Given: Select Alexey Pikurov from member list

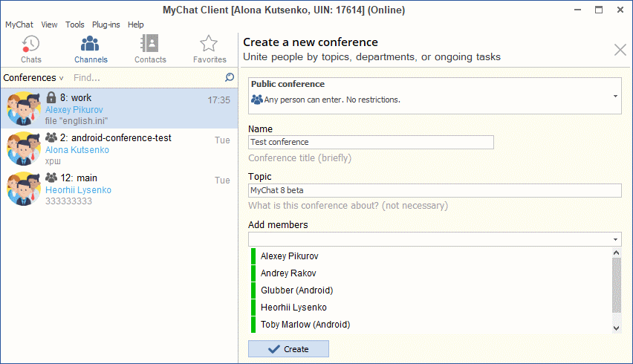Looking at the screenshot, I should (x=289, y=256).
